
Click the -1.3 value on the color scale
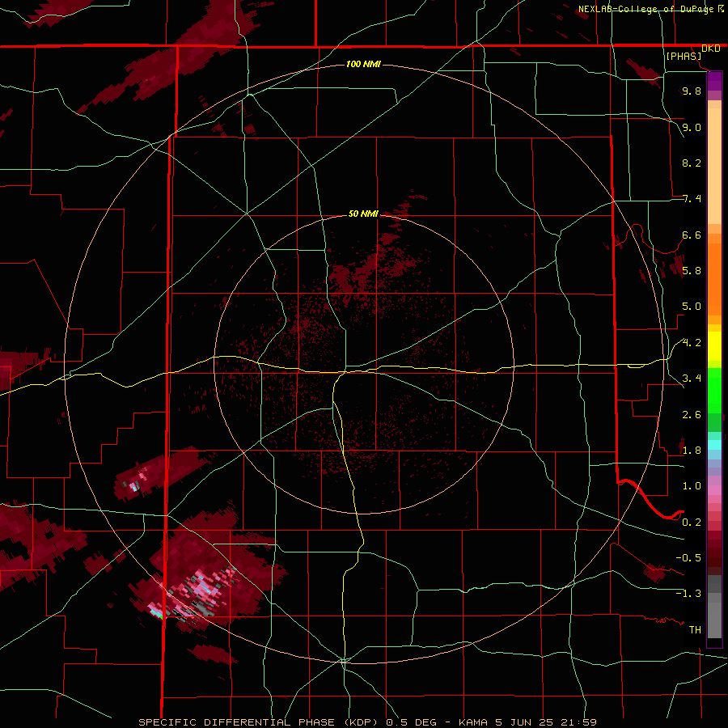click(688, 594)
